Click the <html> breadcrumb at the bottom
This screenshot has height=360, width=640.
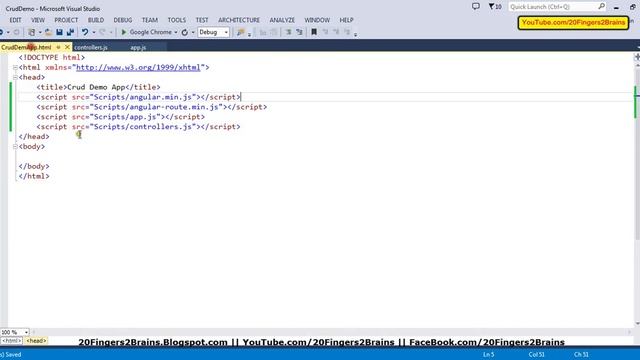coord(11,341)
